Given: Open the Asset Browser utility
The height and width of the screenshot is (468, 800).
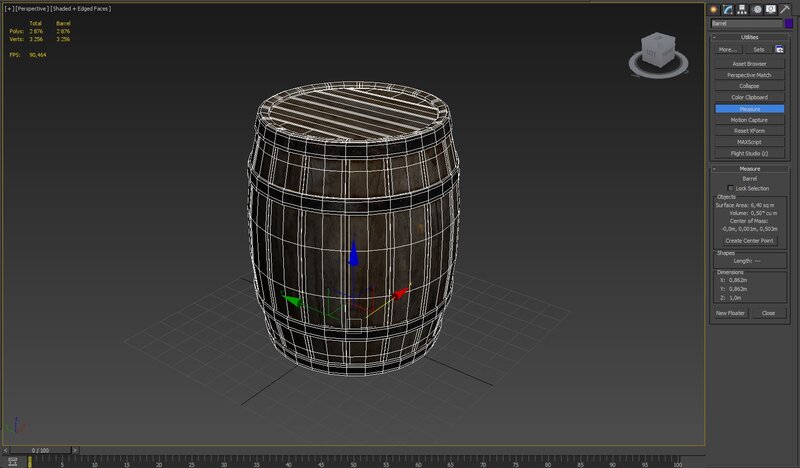Looking at the screenshot, I should click(x=749, y=64).
